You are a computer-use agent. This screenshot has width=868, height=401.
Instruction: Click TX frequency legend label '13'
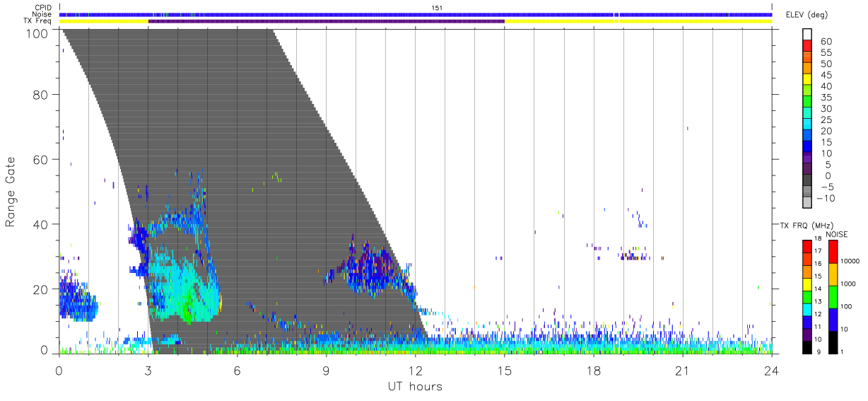(x=817, y=301)
